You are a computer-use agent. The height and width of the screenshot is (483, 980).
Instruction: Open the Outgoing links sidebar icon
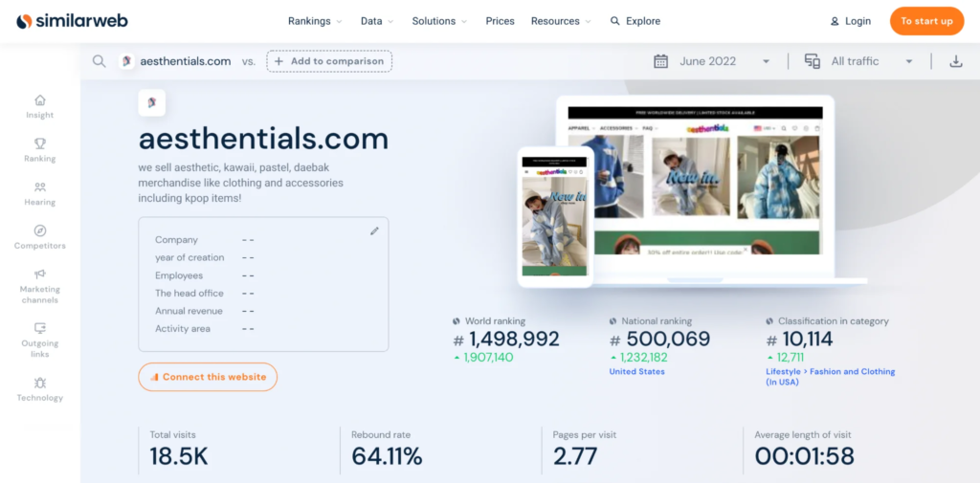click(40, 328)
